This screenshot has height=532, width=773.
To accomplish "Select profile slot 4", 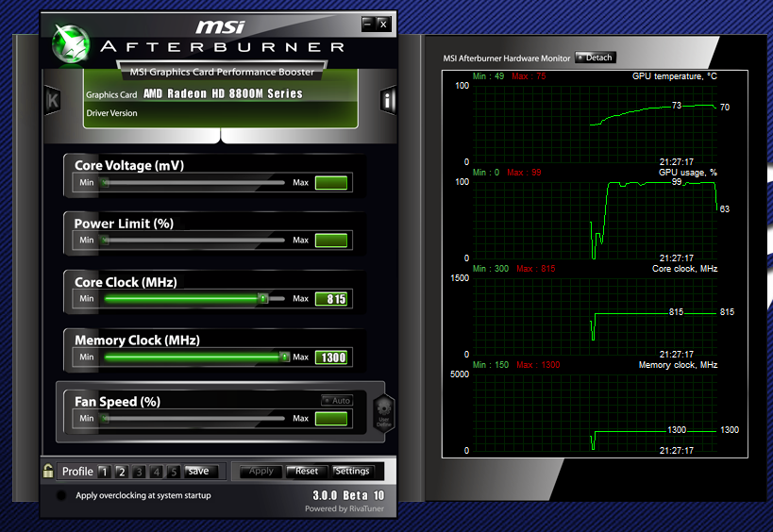I will coord(157,472).
